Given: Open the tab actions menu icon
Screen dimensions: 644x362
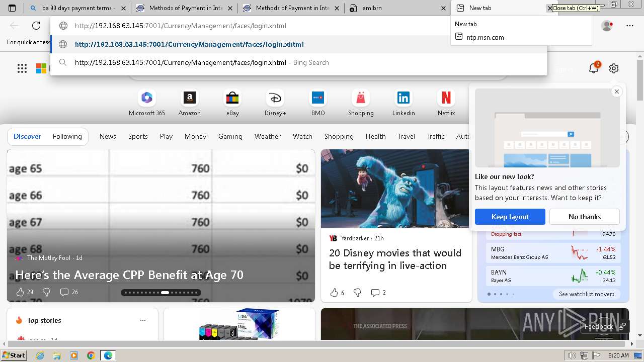Looking at the screenshot, I should [x=12, y=8].
